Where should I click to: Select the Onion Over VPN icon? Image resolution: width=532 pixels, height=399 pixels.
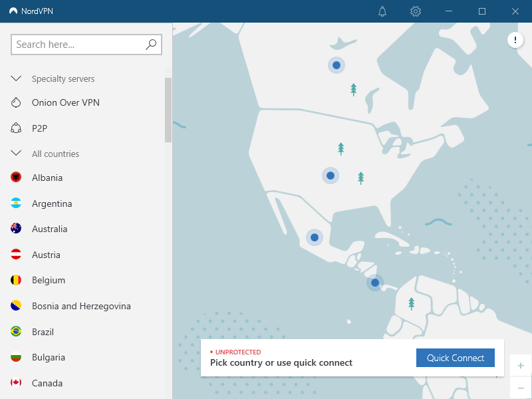point(16,102)
